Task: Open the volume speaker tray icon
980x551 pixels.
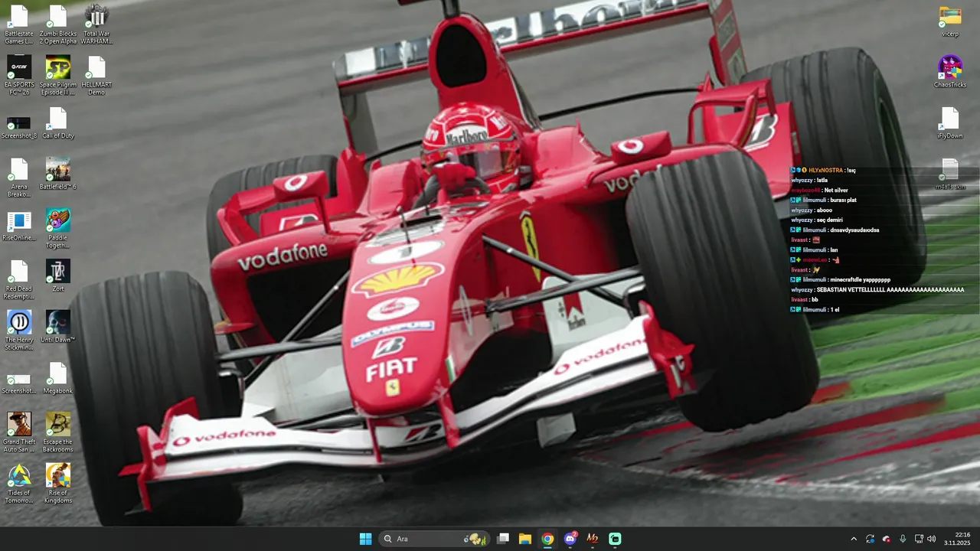Action: click(x=932, y=539)
